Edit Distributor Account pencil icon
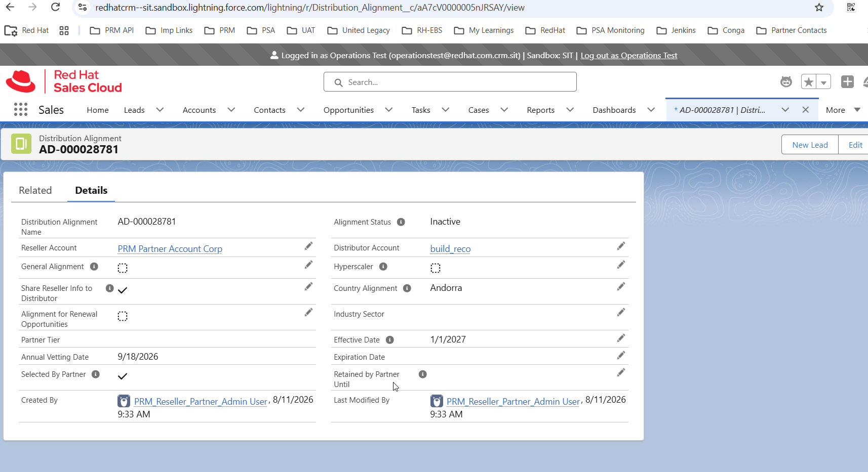Image resolution: width=868 pixels, height=472 pixels. [621, 246]
